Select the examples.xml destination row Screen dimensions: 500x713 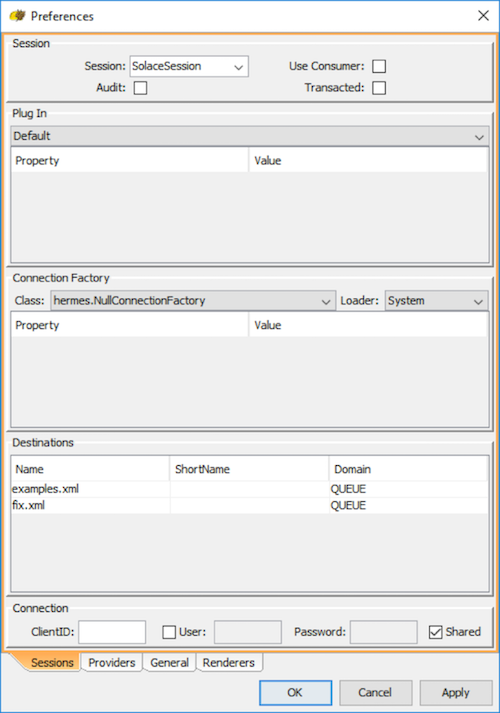250,489
